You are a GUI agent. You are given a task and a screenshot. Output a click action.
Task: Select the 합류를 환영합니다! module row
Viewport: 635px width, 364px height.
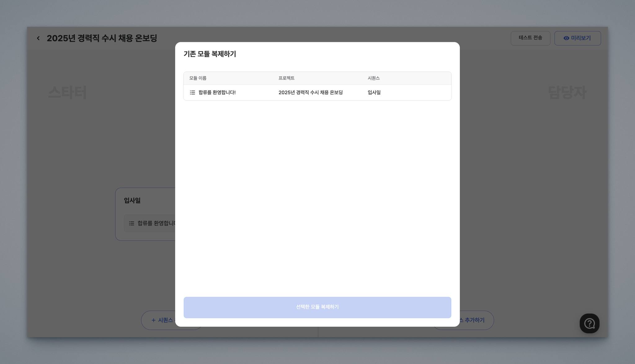tap(217, 92)
